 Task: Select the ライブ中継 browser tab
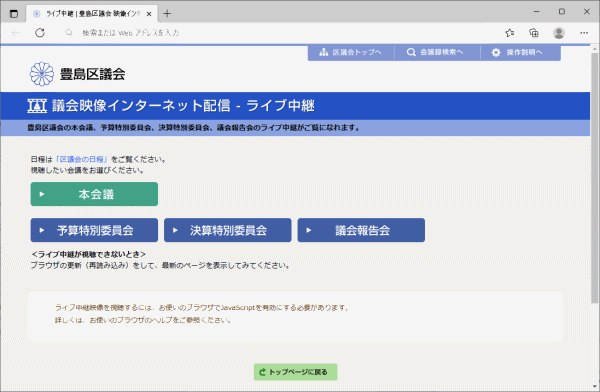pyautogui.click(x=92, y=14)
